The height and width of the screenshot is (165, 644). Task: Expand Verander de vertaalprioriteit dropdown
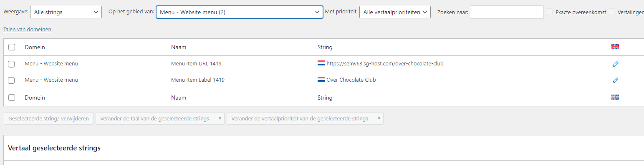coord(305,119)
